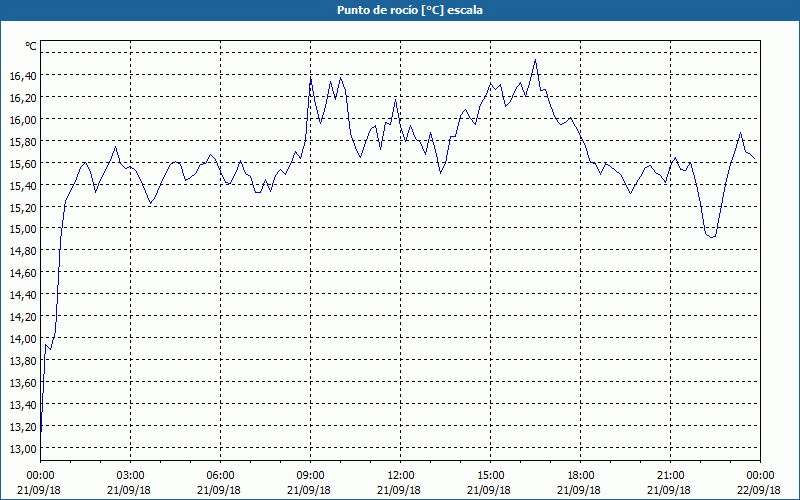This screenshot has height=500, width=800.
Task: Click the 15,40 axis value
Action: [x=23, y=185]
